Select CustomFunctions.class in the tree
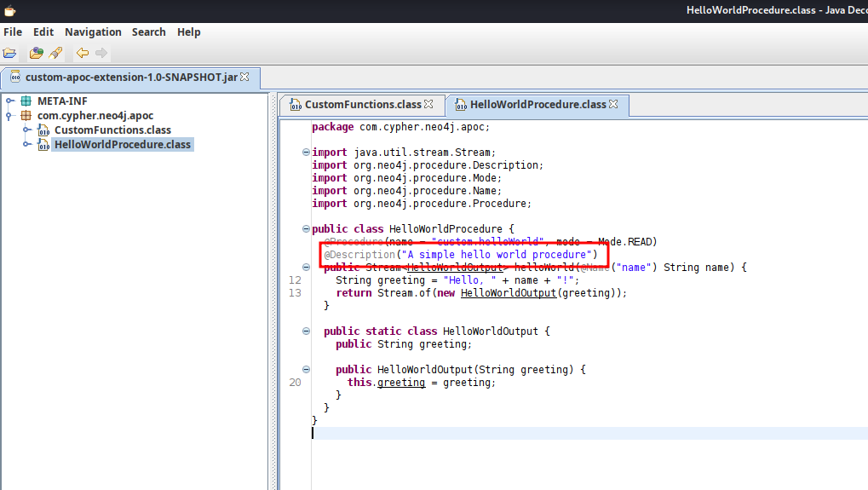 112,130
